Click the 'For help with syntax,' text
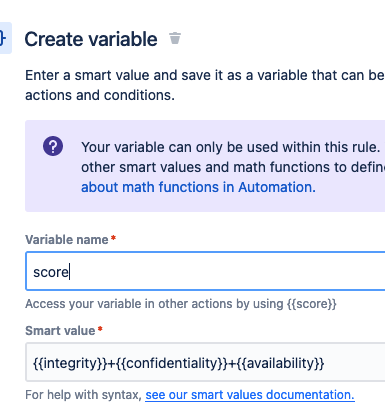 coord(84,395)
